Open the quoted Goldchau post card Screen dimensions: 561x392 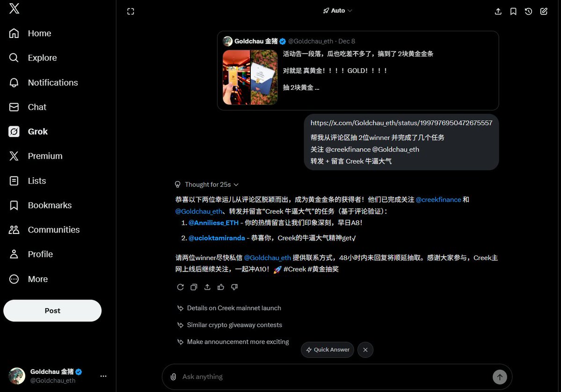[358, 71]
